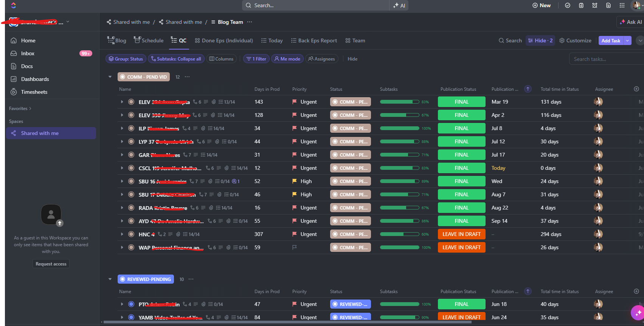Toggle Me mode filter
This screenshot has width=644, height=326.
[x=287, y=59]
